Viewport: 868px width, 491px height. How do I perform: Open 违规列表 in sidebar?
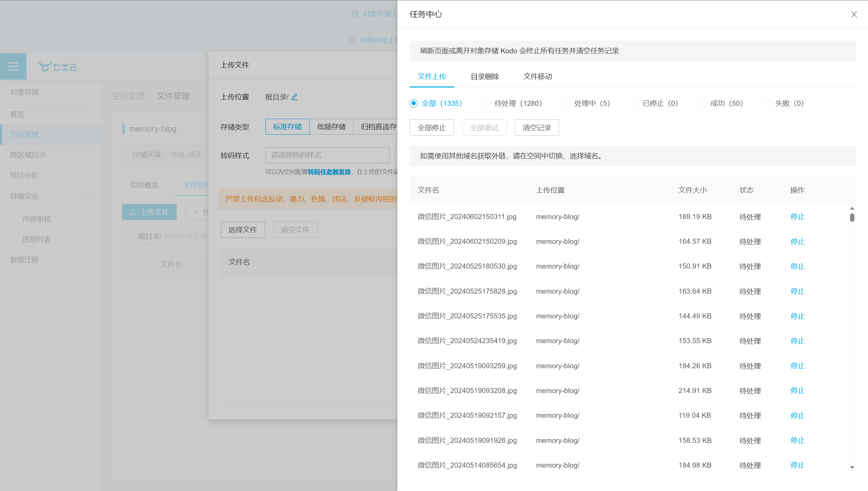point(37,239)
